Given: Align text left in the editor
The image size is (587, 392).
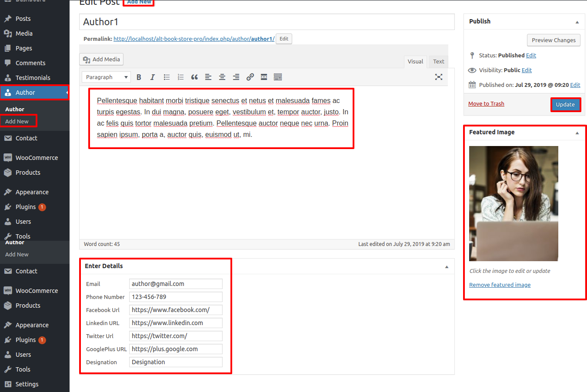Looking at the screenshot, I should [208, 77].
